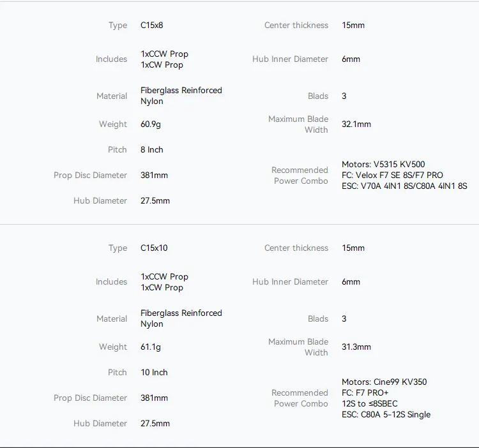Click the 8 Inch pitch value
The width and height of the screenshot is (479, 448).
(x=152, y=150)
